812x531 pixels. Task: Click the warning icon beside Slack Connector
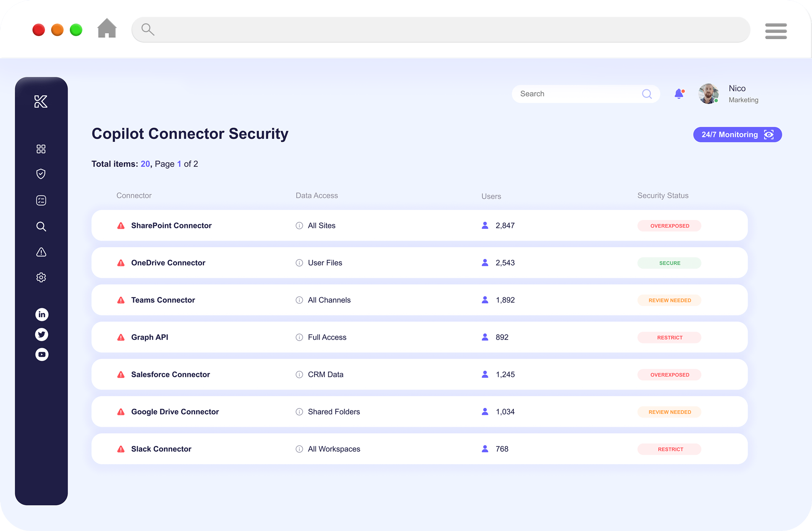pyautogui.click(x=121, y=449)
